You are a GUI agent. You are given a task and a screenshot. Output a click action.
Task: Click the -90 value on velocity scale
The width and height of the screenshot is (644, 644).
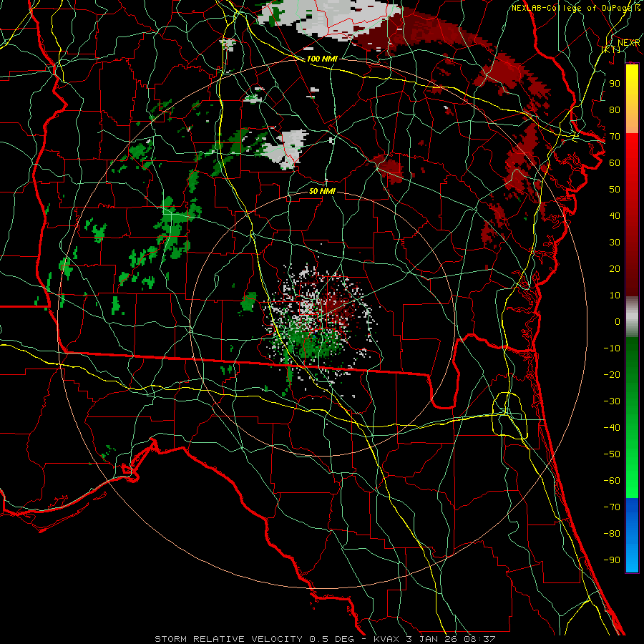click(612, 560)
